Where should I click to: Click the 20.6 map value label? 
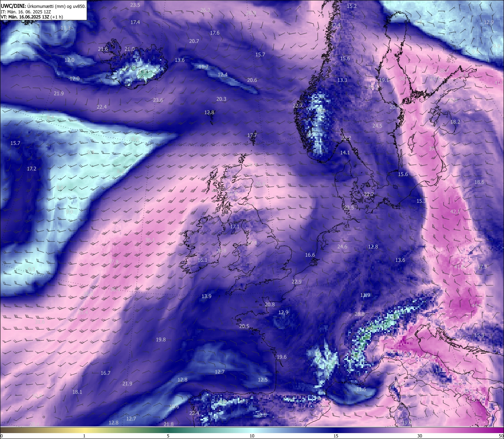click(x=252, y=80)
